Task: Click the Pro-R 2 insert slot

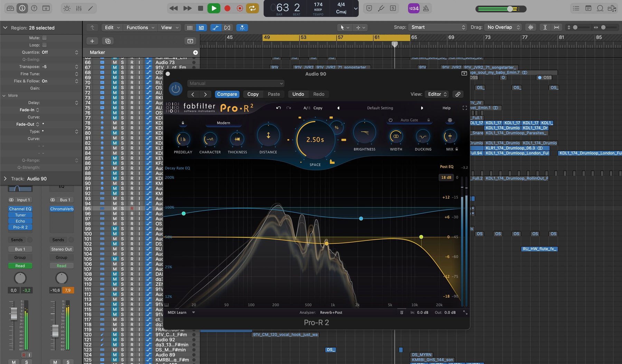Action: point(20,227)
